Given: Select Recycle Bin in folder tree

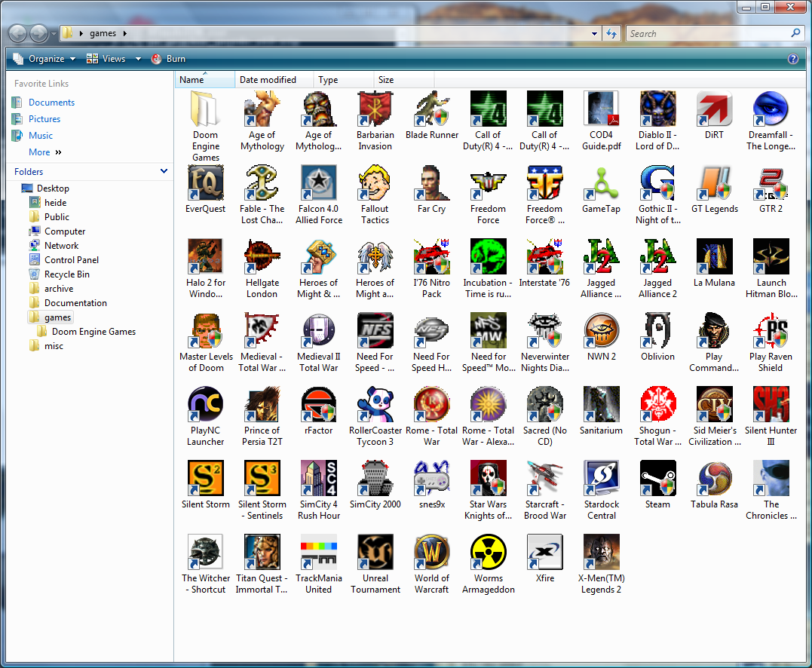Looking at the screenshot, I should pos(67,274).
